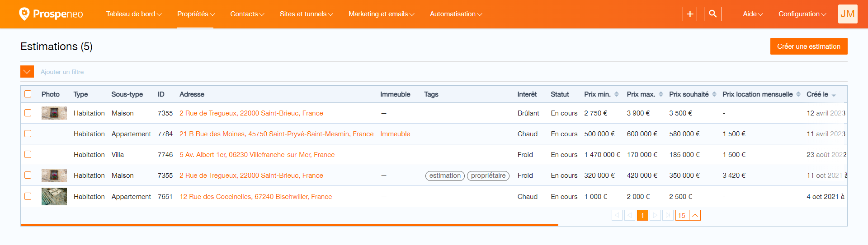Click the Interêt column header
Screen dimensions: 868x245
point(527,94)
